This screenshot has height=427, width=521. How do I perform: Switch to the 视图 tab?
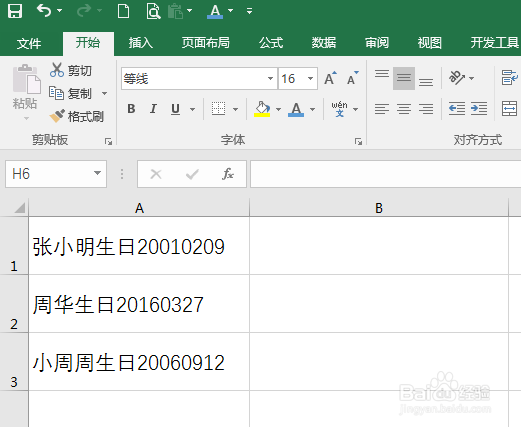coord(430,43)
